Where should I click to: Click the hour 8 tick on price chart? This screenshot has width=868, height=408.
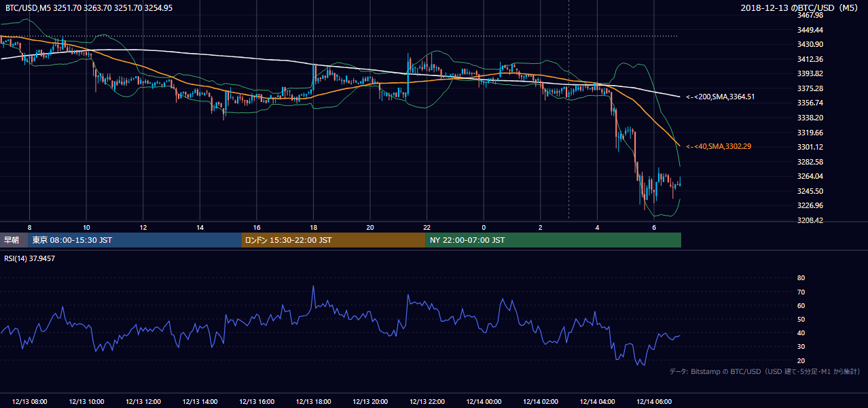coord(29,227)
